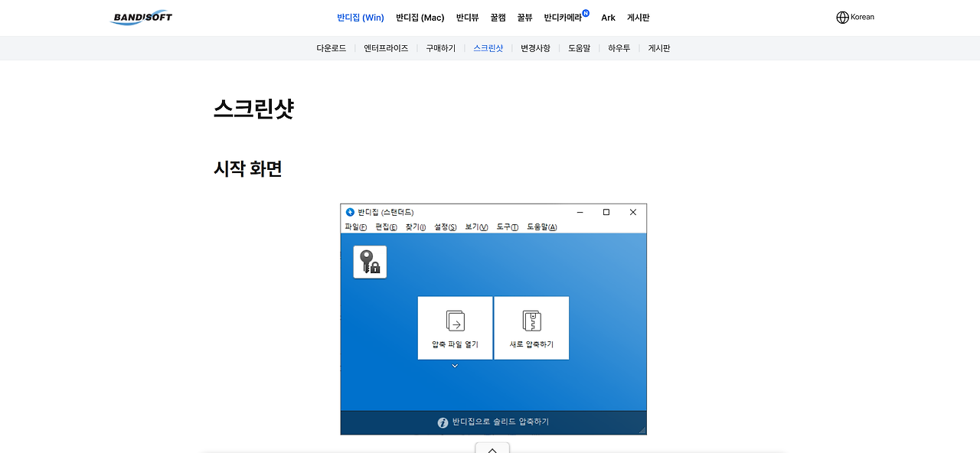Go to 꿀캠 in the top navigation

tap(498, 18)
